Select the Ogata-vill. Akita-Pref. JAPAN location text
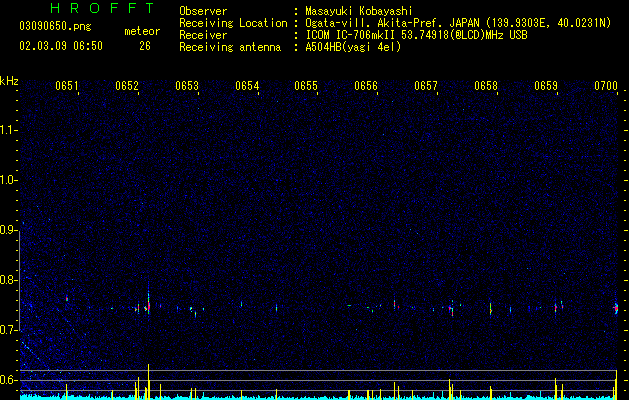Screen dimensions: 629x400 point(458,23)
